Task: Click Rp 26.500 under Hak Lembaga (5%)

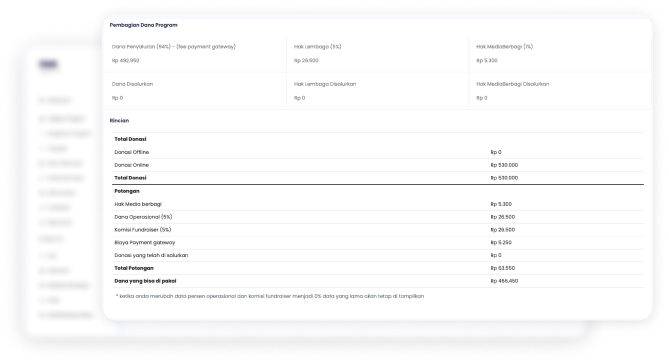Action: 306,61
